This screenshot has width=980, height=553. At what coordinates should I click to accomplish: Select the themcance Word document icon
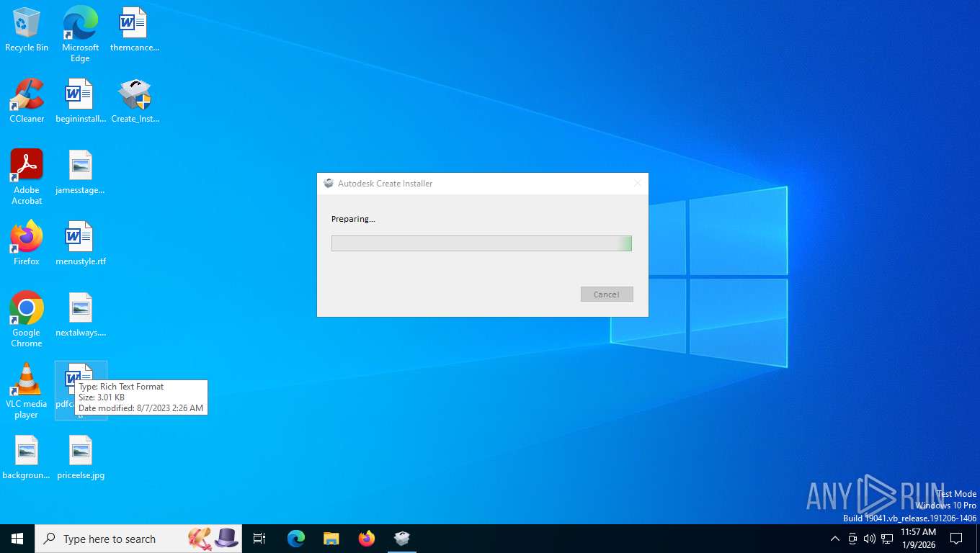point(134,29)
